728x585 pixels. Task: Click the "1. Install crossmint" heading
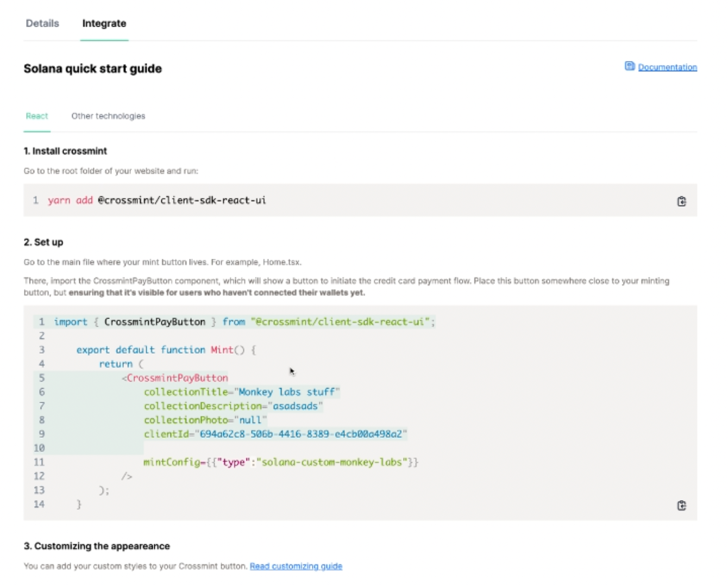pos(65,151)
